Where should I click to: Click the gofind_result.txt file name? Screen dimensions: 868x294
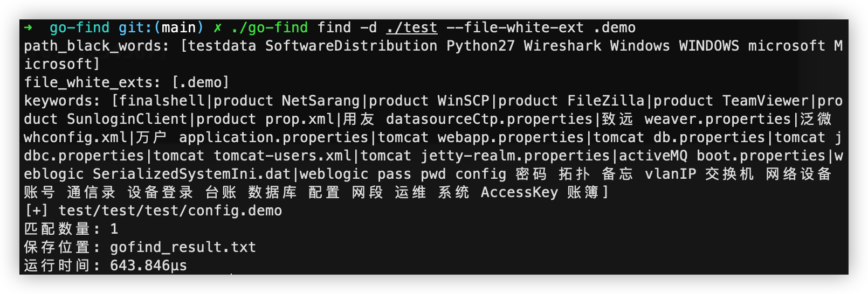coord(183,247)
